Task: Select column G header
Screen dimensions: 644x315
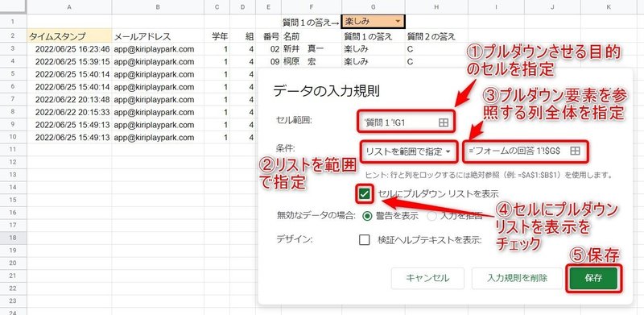Action: pos(373,7)
